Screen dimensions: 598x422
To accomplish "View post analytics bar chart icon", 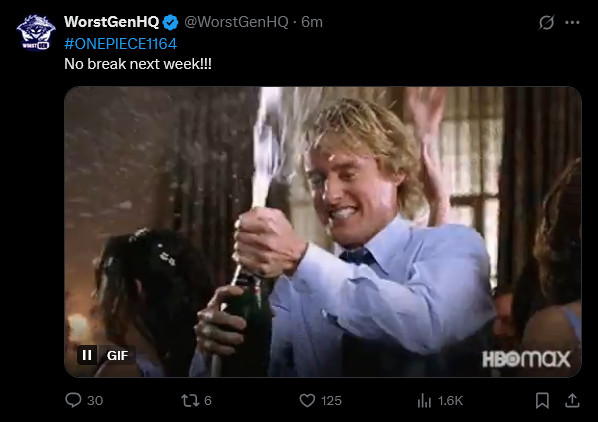I will pos(424,401).
